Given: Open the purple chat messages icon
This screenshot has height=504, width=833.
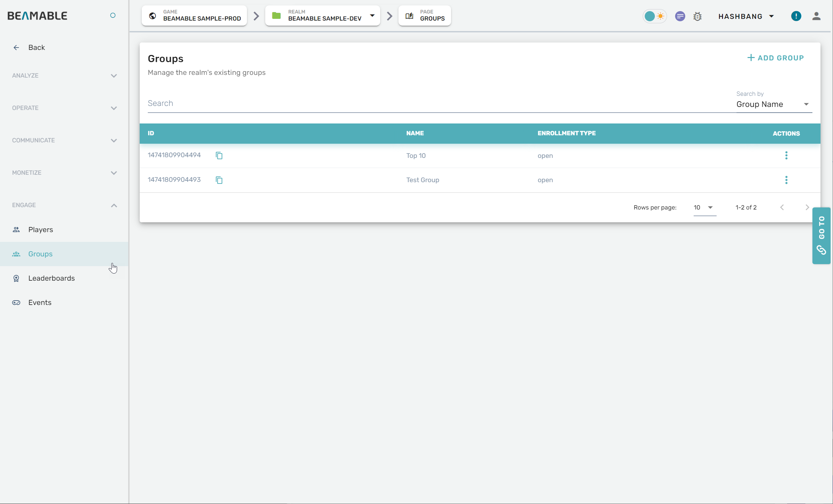Looking at the screenshot, I should coord(680,16).
